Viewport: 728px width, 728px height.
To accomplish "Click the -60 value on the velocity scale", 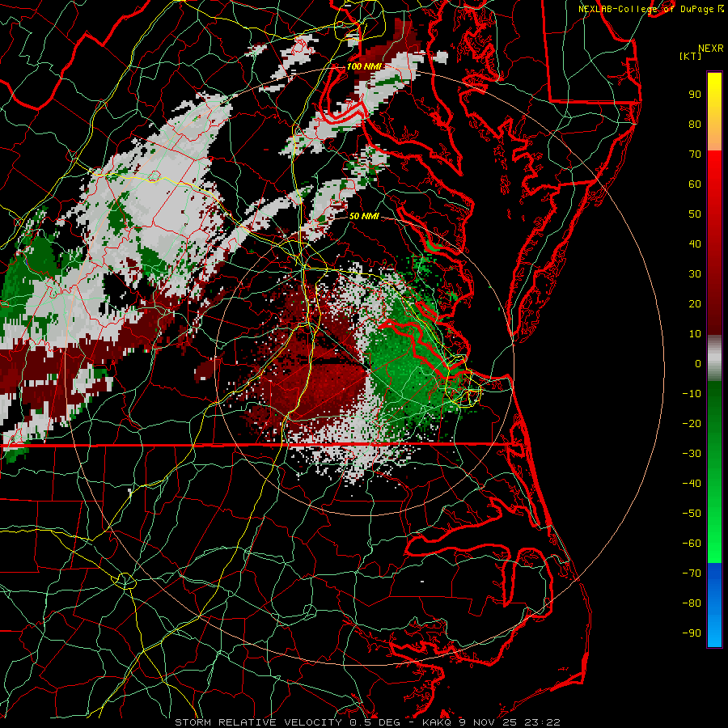I will (x=692, y=544).
